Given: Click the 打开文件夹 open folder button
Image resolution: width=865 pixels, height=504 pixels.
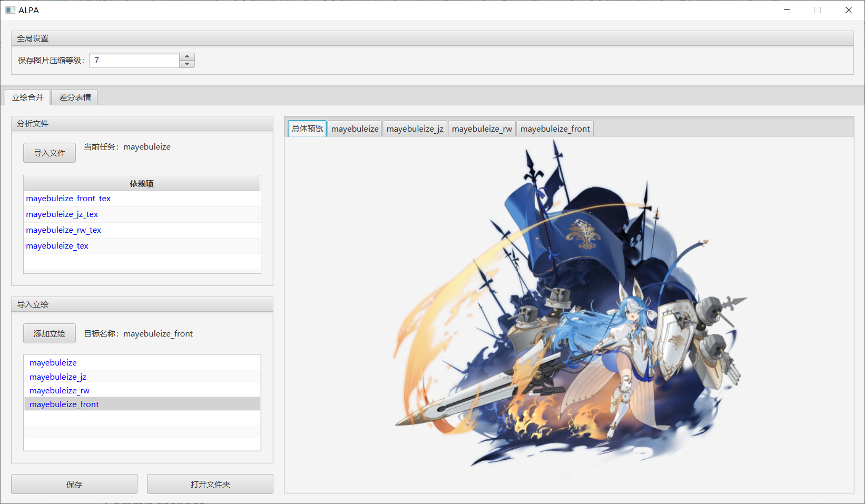Looking at the screenshot, I should click(210, 483).
